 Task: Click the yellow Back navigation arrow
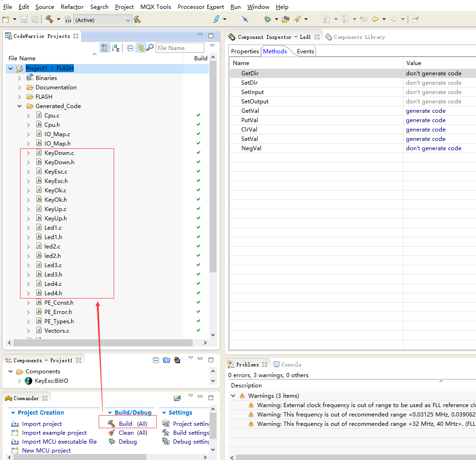(375, 20)
